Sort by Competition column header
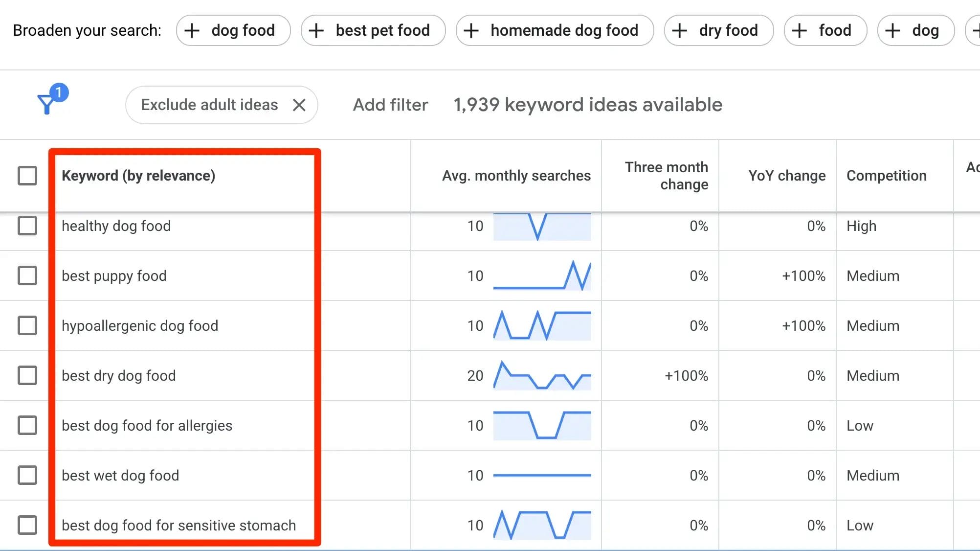Image resolution: width=980 pixels, height=551 pixels. pyautogui.click(x=886, y=176)
